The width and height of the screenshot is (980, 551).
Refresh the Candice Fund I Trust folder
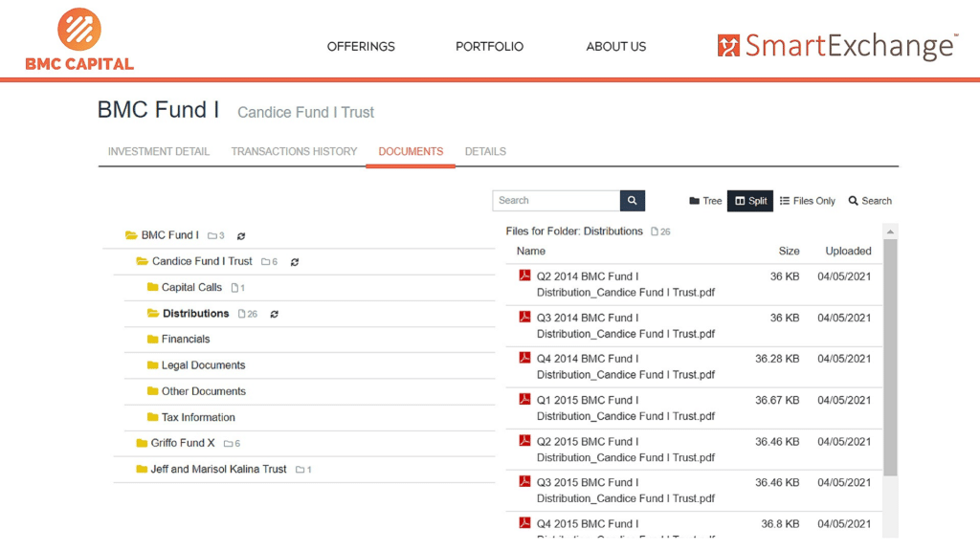point(295,262)
